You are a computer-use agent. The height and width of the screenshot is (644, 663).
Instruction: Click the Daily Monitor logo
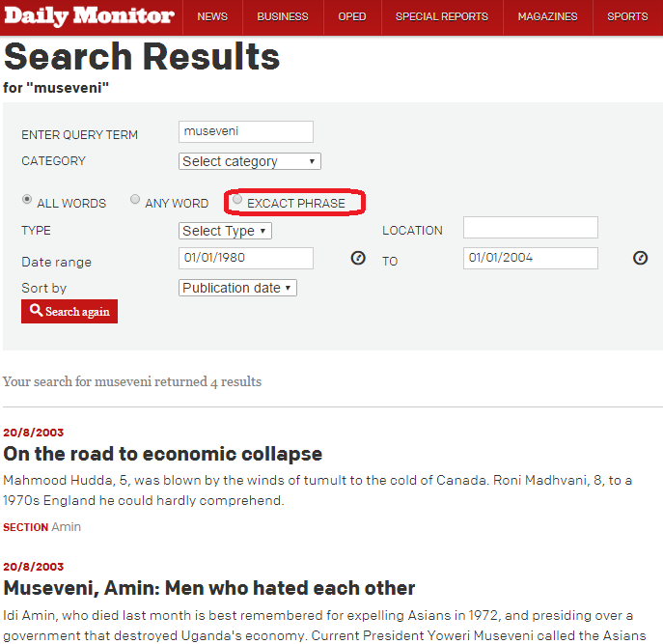tap(89, 16)
